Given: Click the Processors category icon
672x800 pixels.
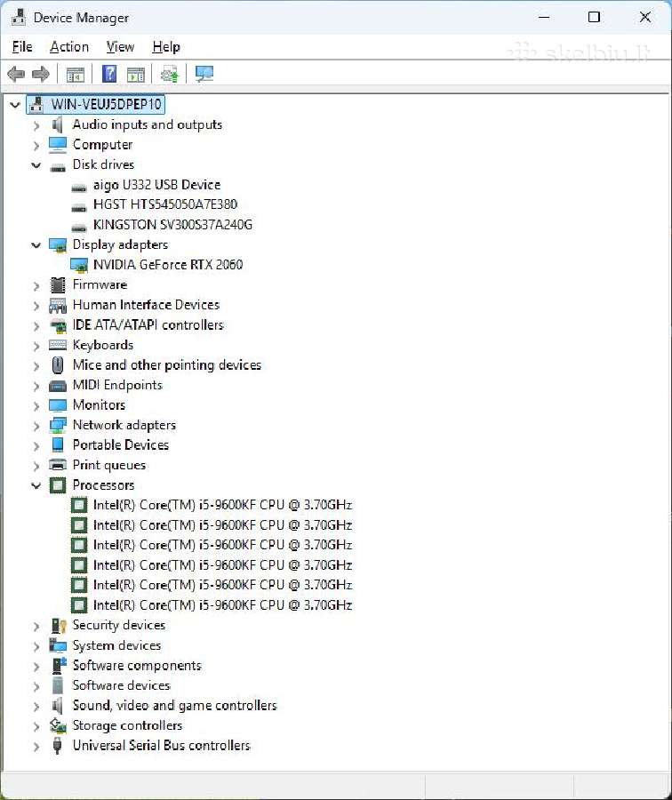Looking at the screenshot, I should pos(58,484).
